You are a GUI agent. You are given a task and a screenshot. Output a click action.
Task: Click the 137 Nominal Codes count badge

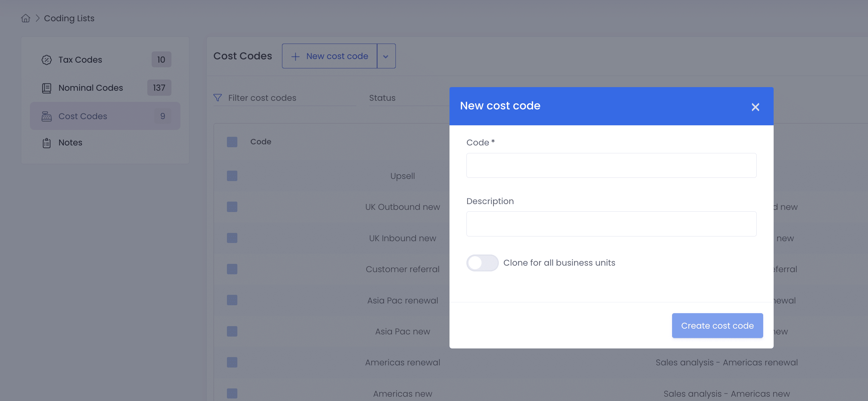(x=159, y=88)
